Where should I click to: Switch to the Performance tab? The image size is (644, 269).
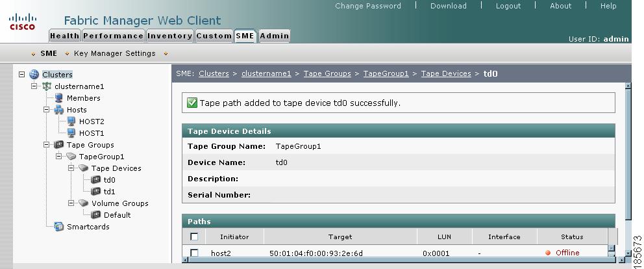(113, 36)
